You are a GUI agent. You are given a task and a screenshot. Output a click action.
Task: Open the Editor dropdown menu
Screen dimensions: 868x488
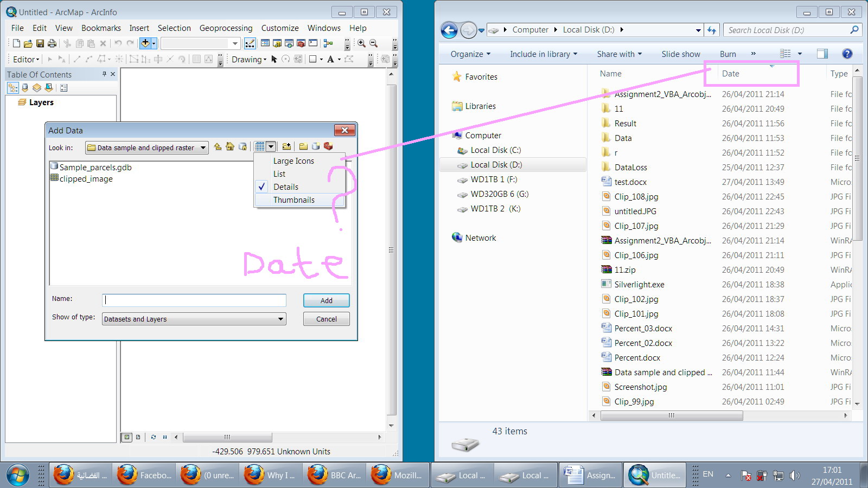click(x=26, y=59)
